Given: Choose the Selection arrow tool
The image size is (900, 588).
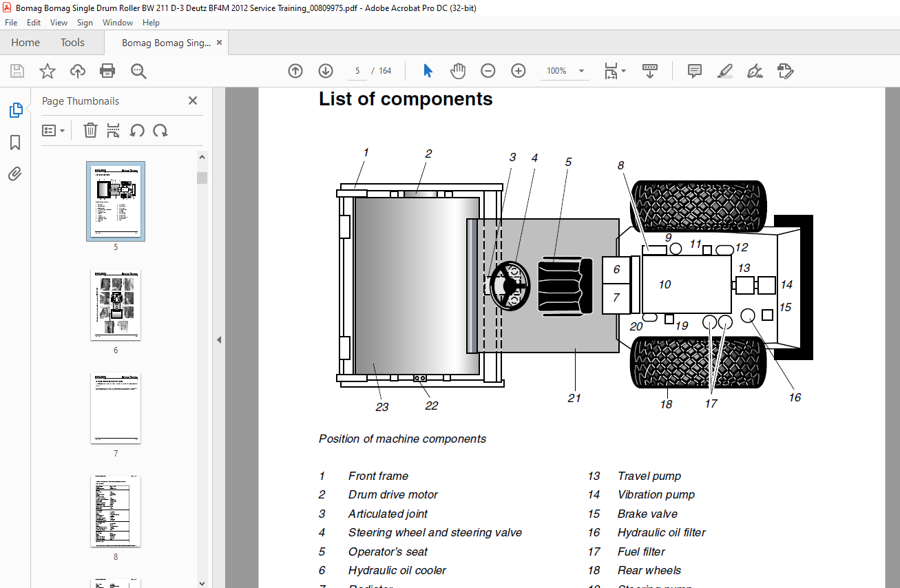Looking at the screenshot, I should 428,71.
